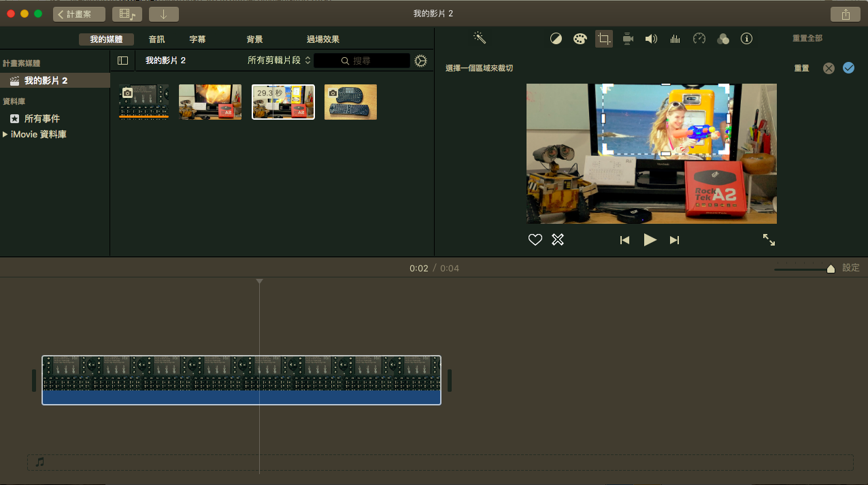Image resolution: width=868 pixels, height=485 pixels.
Task: Open the color balance adjustment
Action: (556, 39)
